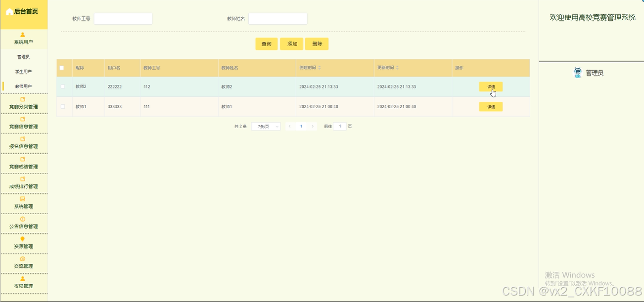
Task: Open the 教师用户 submenu item
Action: point(23,86)
